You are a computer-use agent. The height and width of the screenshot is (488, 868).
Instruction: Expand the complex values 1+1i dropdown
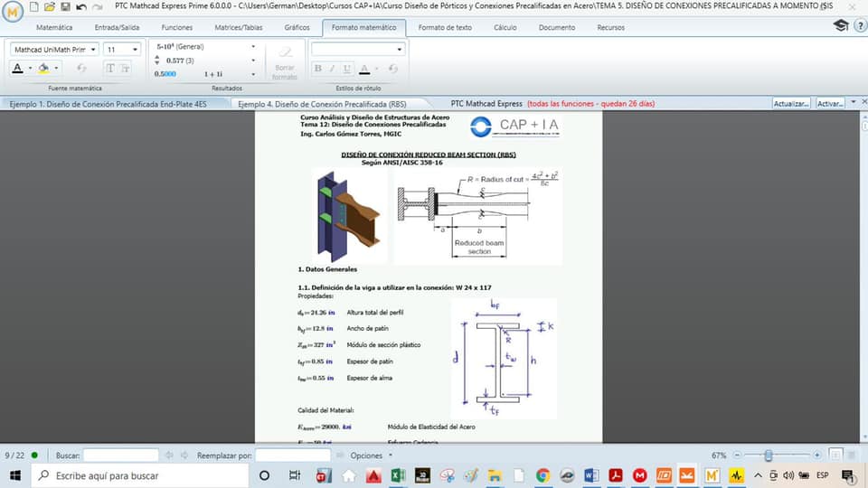253,74
